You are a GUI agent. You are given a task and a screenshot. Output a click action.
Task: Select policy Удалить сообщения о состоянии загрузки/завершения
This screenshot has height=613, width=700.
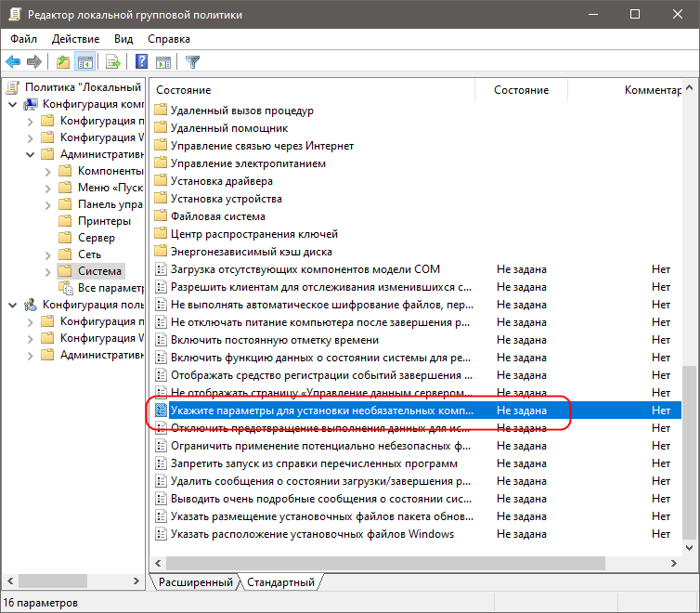[x=416, y=481]
